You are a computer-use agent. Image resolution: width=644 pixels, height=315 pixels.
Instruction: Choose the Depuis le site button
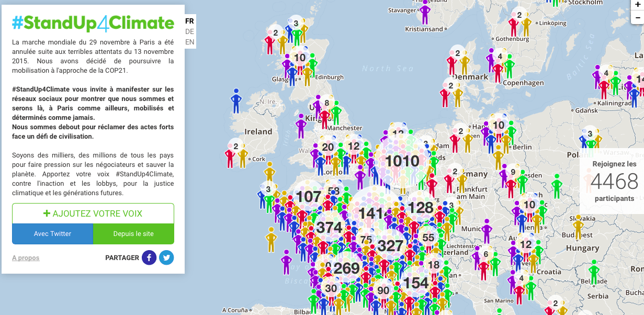coord(133,234)
